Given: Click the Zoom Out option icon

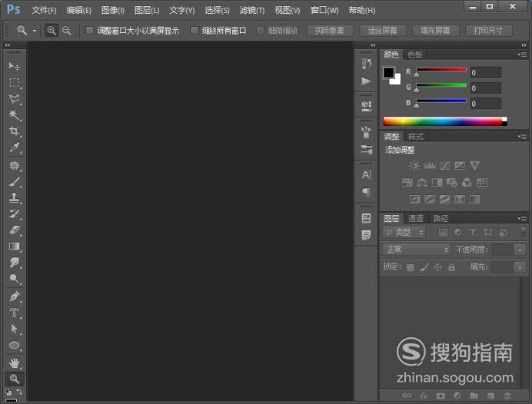Looking at the screenshot, I should [x=67, y=31].
